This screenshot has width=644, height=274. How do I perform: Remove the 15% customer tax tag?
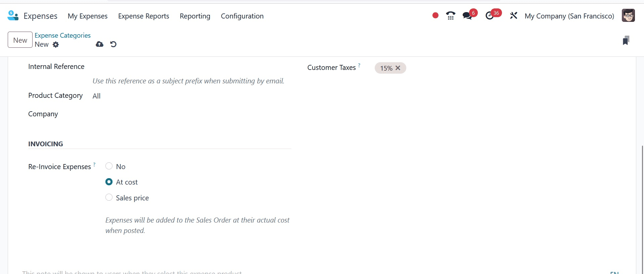398,68
